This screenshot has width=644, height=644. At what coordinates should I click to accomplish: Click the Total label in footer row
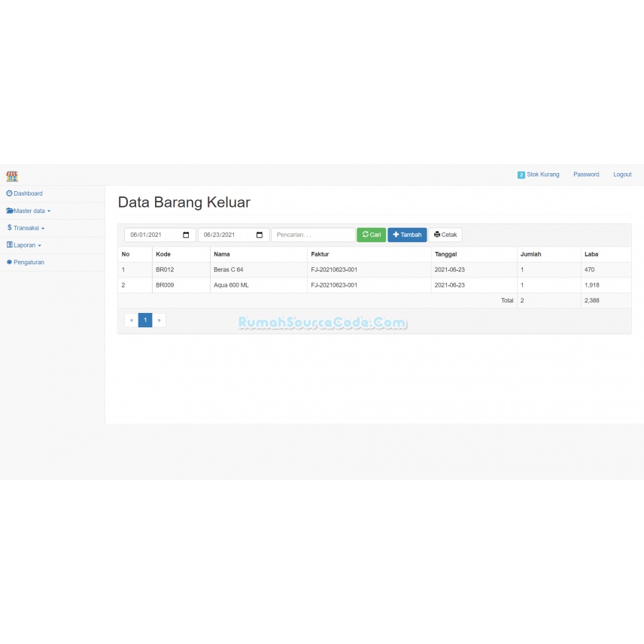coord(507,301)
